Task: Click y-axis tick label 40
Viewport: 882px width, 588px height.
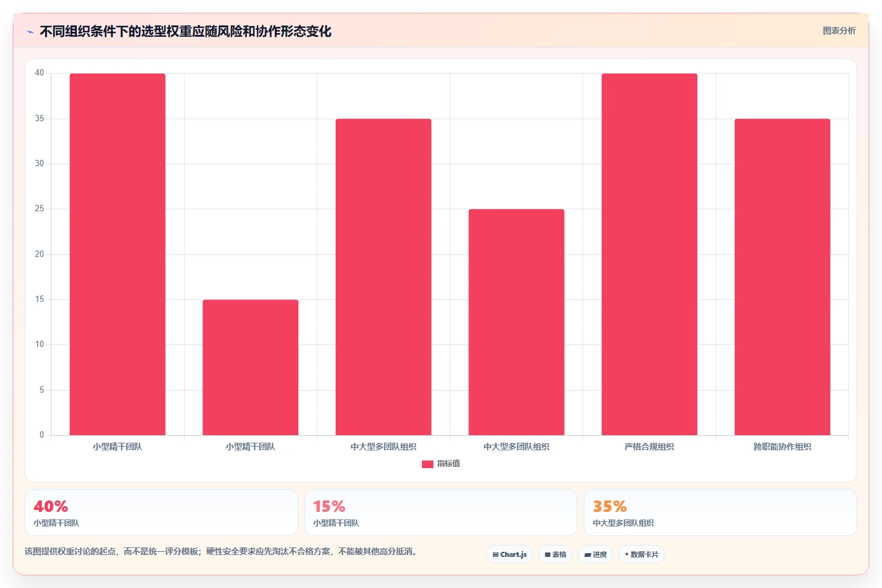Action: (x=39, y=73)
